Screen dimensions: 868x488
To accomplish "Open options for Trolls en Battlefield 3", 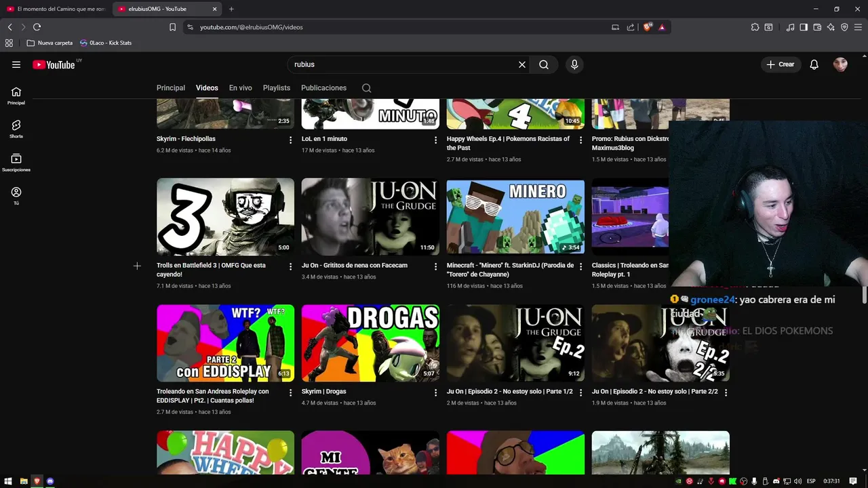I will click(291, 266).
